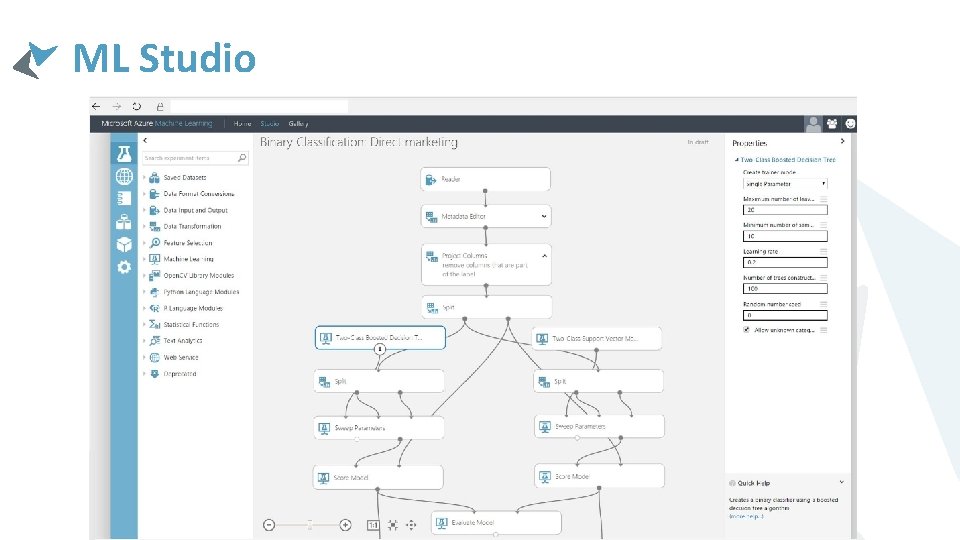The image size is (960, 540).
Task: Click the menu icon beside Random number seed
Action: 823,304
